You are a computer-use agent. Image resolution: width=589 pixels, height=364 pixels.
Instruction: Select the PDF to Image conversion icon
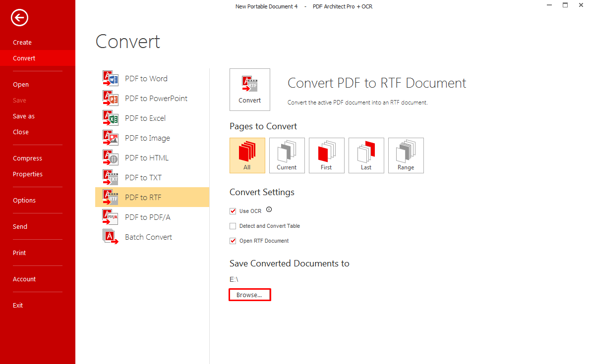[x=111, y=138]
